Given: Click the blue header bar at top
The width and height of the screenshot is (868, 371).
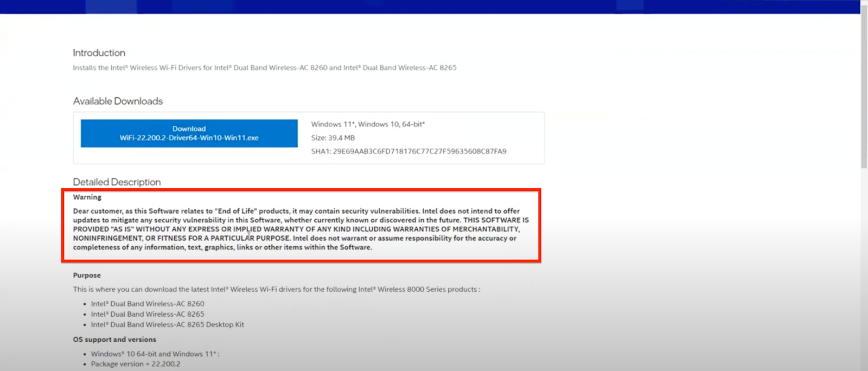Looking at the screenshot, I should coord(434,7).
